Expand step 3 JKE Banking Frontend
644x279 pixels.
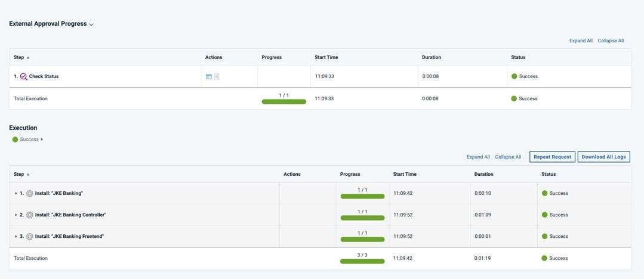click(x=16, y=237)
